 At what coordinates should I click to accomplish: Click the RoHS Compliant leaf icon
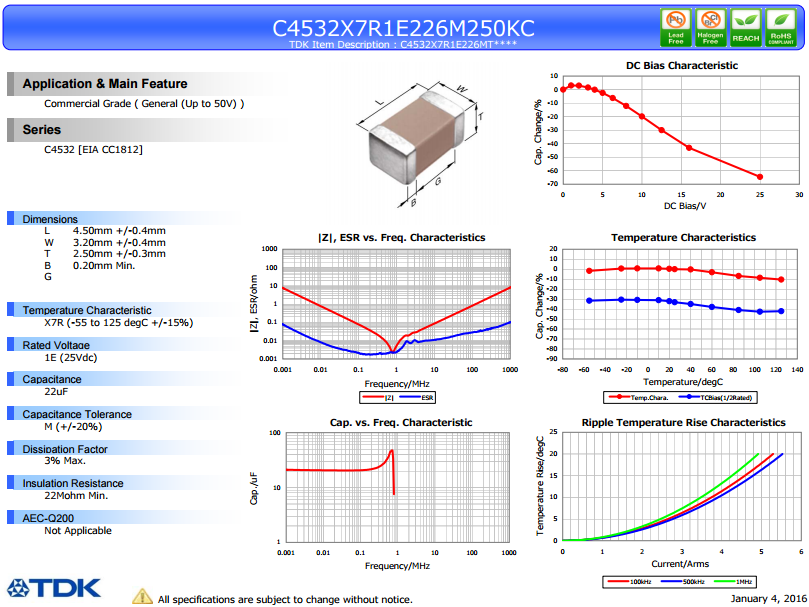781,27
